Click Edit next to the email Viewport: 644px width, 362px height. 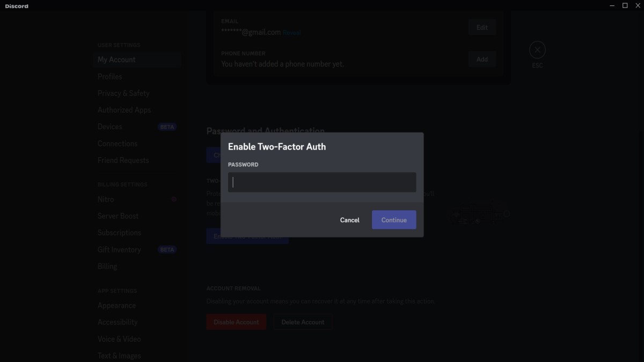[x=482, y=27]
